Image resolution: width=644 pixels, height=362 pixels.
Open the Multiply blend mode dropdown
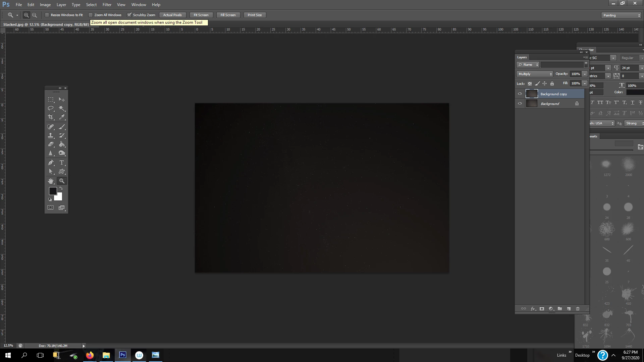tap(535, 74)
